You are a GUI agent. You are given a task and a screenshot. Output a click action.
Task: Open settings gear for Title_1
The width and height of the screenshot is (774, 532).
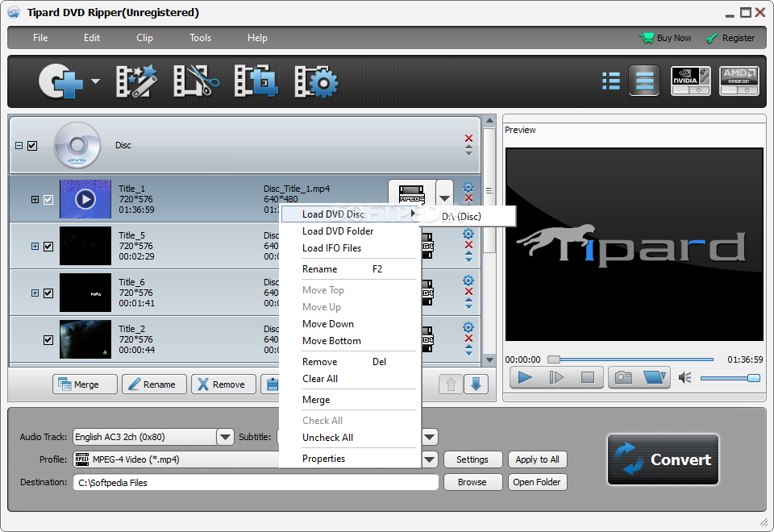[468, 188]
